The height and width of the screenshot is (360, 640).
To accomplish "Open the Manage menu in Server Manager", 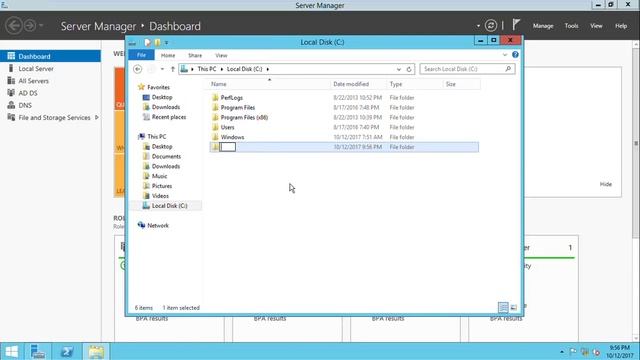I will [x=543, y=26].
